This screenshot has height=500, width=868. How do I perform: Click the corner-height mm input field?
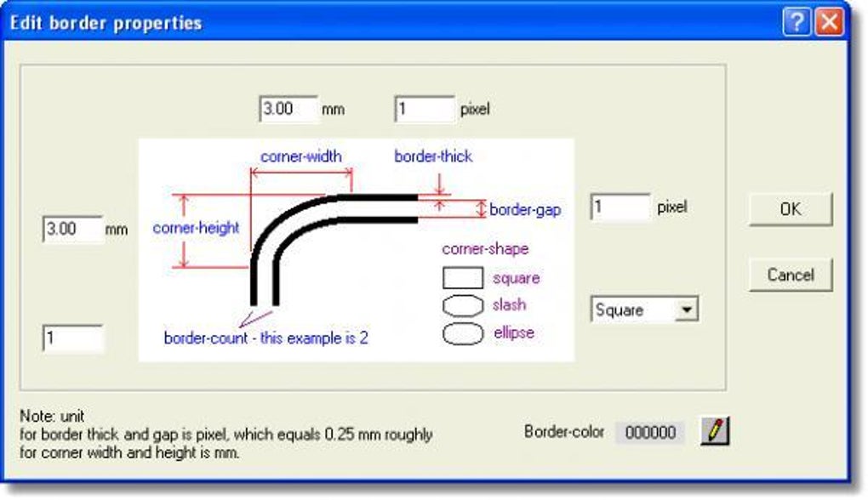[72, 229]
